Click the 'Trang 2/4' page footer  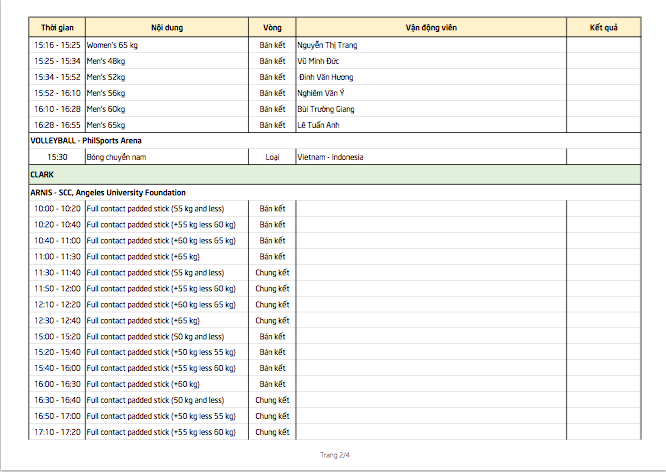[x=334, y=455]
